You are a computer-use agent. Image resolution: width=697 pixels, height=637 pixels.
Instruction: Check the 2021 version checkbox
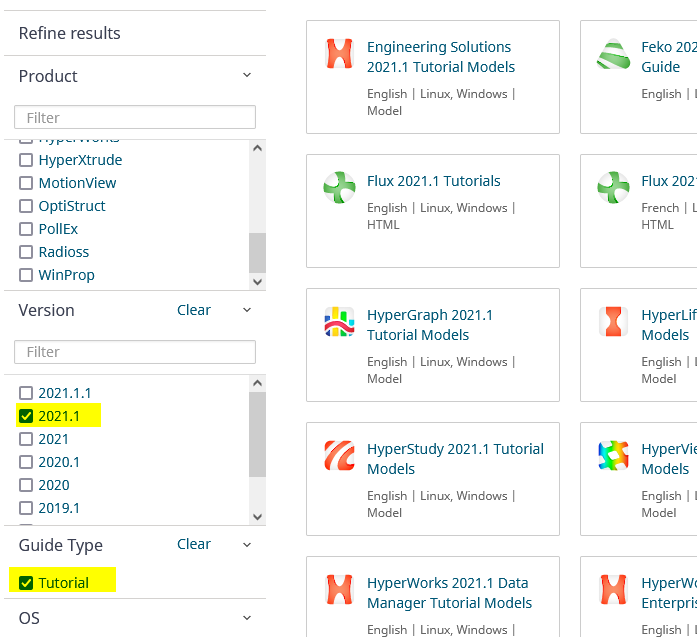pos(26,439)
